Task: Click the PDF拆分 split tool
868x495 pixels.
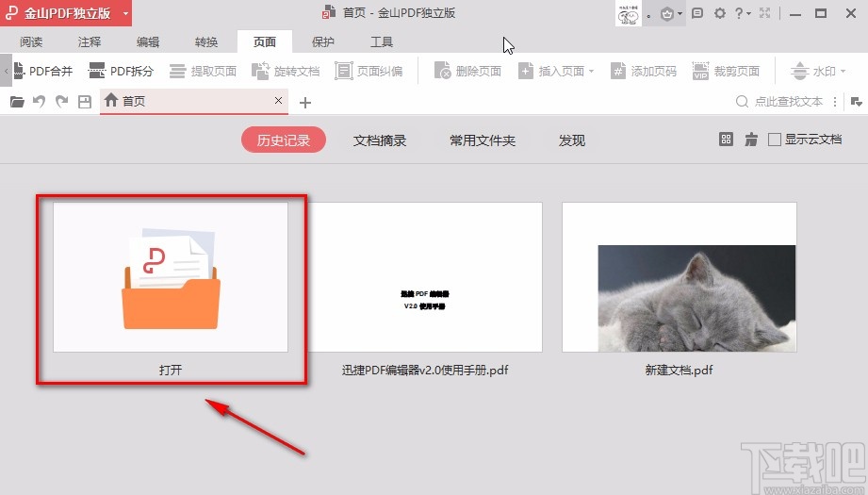Action: 122,71
